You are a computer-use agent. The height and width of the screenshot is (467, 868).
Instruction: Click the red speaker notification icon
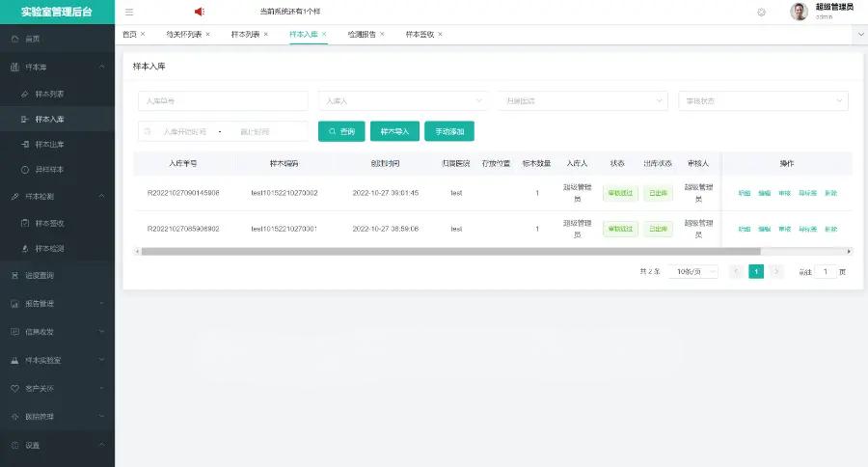(x=200, y=12)
